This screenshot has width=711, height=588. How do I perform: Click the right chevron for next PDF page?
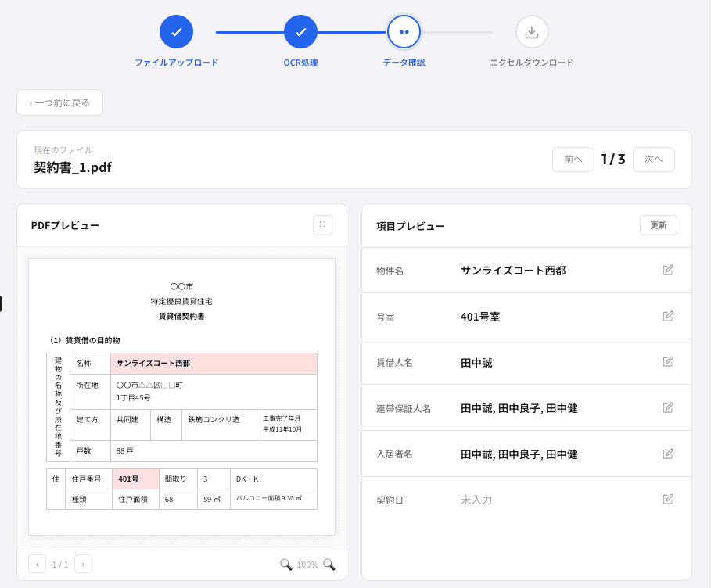tap(82, 564)
